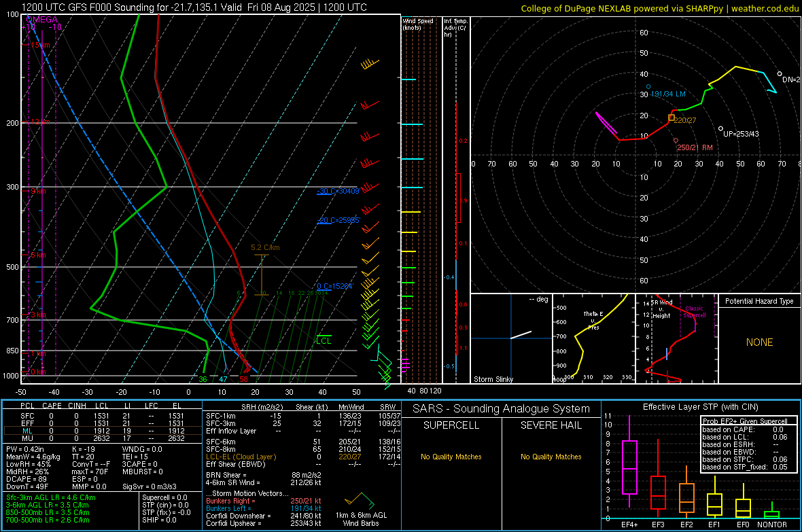
Task: Click the 9 km height marker
Action: pos(38,191)
